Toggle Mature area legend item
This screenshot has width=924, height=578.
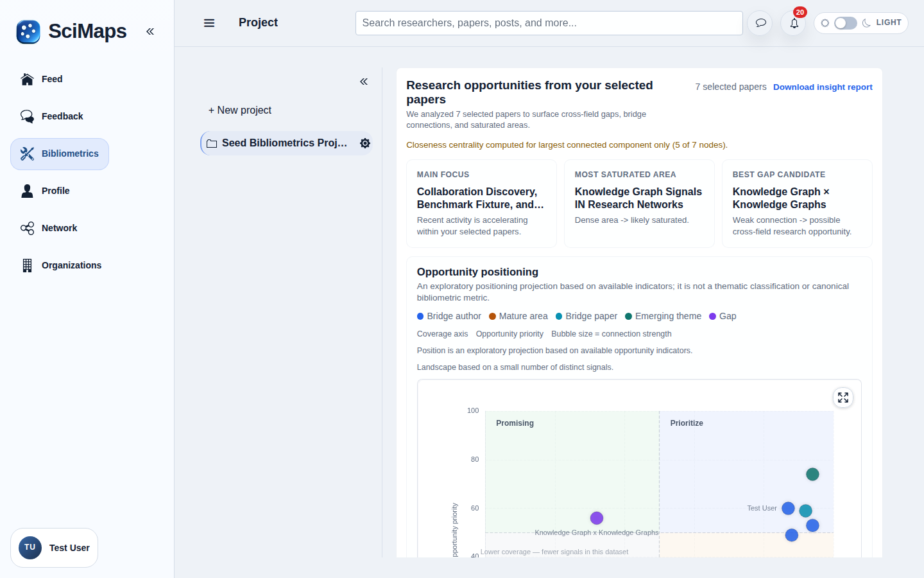coord(518,316)
